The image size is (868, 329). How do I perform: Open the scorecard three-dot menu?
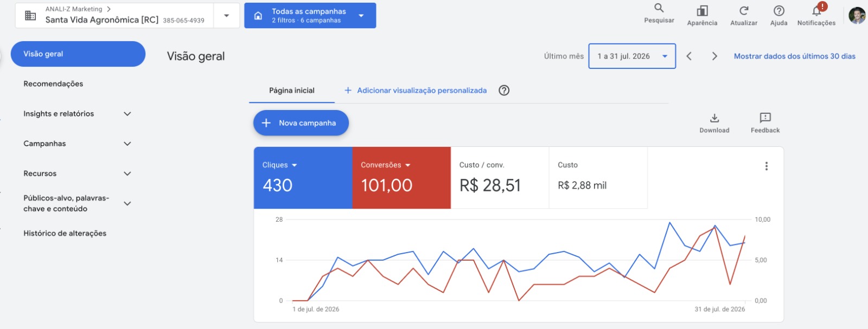point(766,166)
